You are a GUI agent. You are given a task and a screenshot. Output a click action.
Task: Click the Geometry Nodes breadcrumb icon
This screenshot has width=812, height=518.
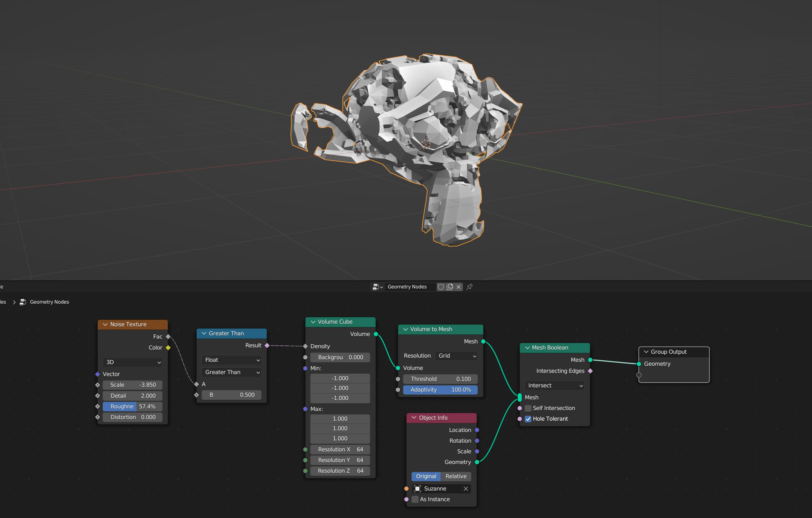[23, 302]
